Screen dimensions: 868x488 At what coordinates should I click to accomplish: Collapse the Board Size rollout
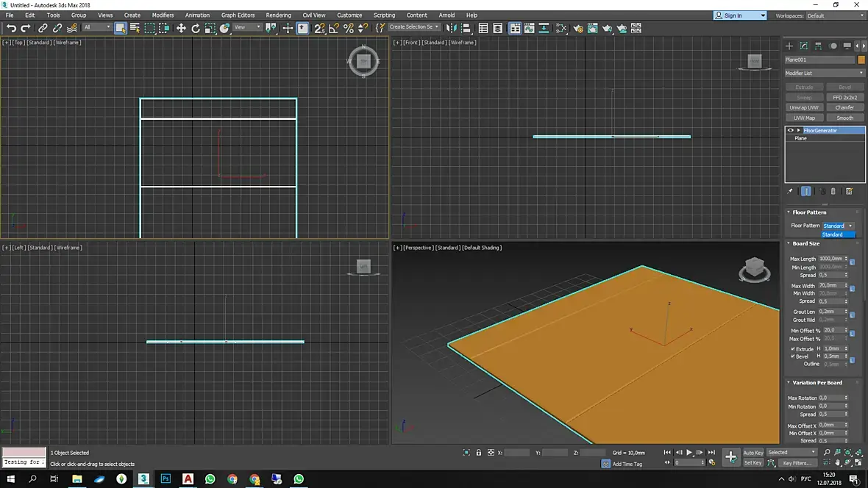[806, 243]
